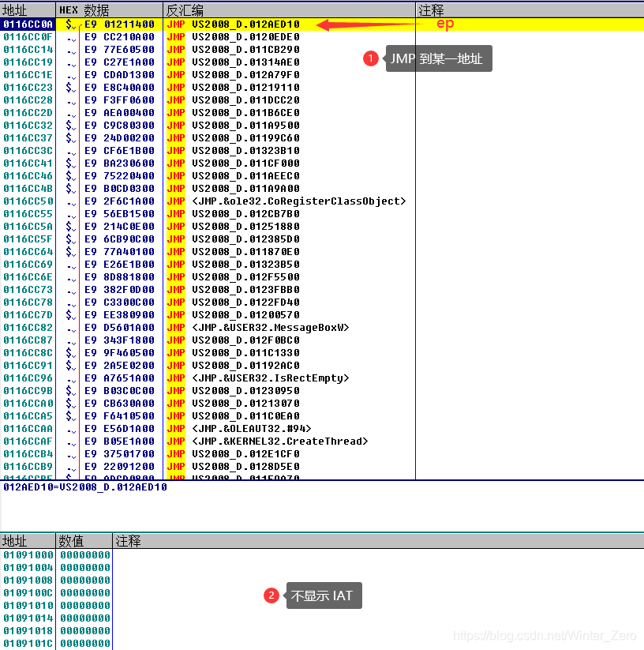This screenshot has width=644, height=650.
Task: Click JMP VS2008_D.011CF000 instruction
Action: [x=233, y=163]
